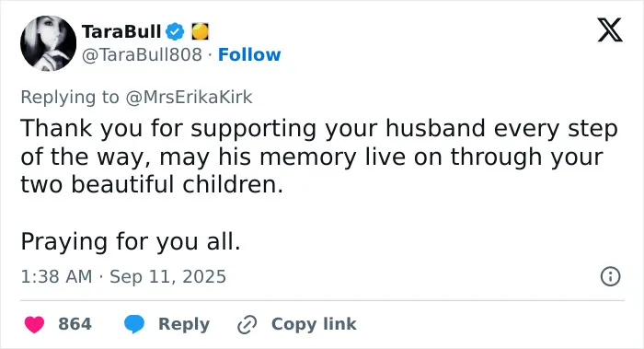Click the blue reply speech bubble icon
644x349 pixels.
coord(134,324)
